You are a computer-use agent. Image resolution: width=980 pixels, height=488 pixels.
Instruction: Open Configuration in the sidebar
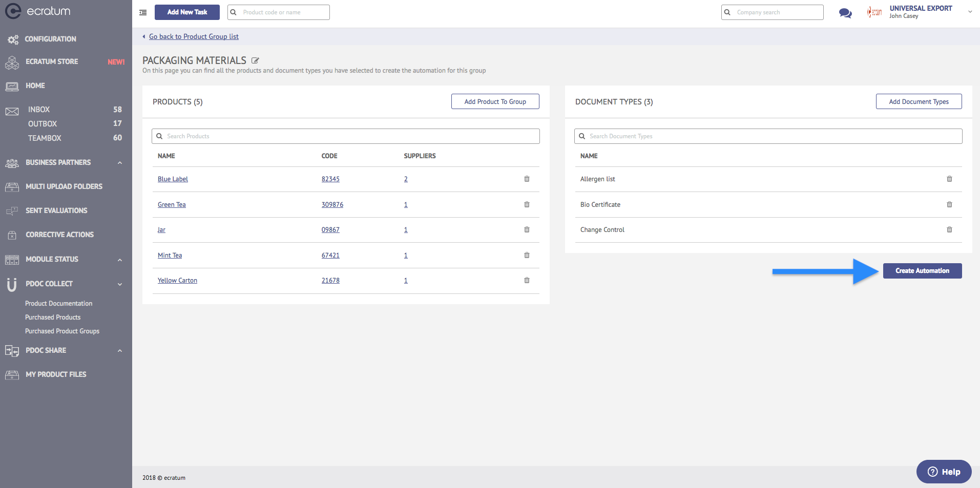(x=51, y=39)
